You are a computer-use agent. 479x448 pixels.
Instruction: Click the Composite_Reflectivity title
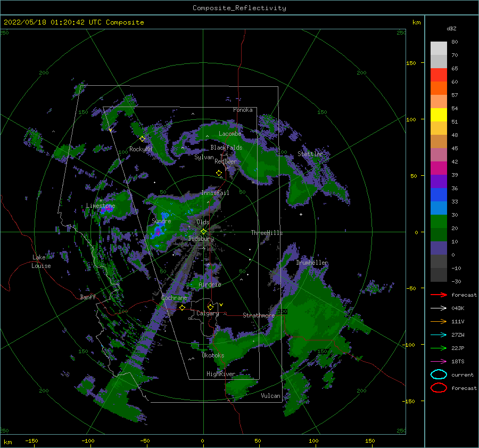(240, 8)
